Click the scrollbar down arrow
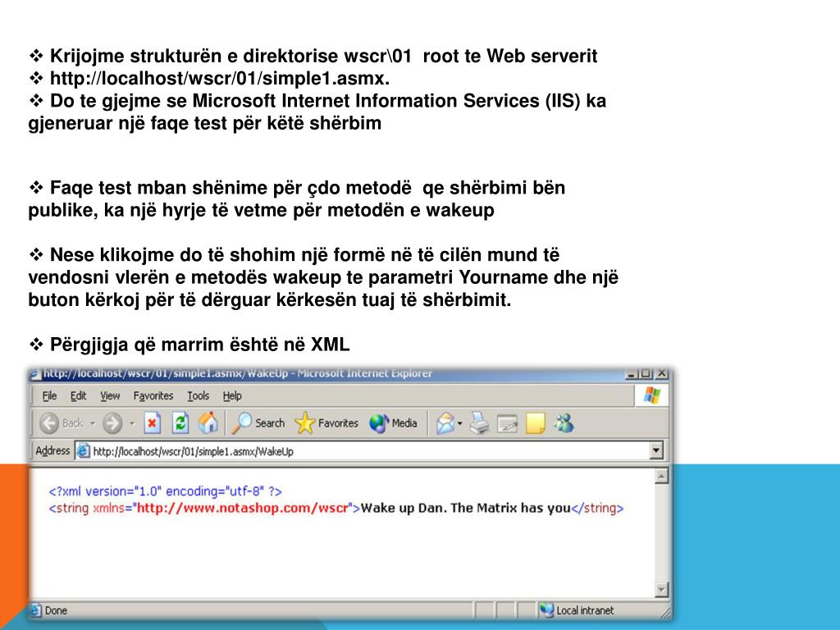This screenshot has height=630, width=840. (662, 590)
